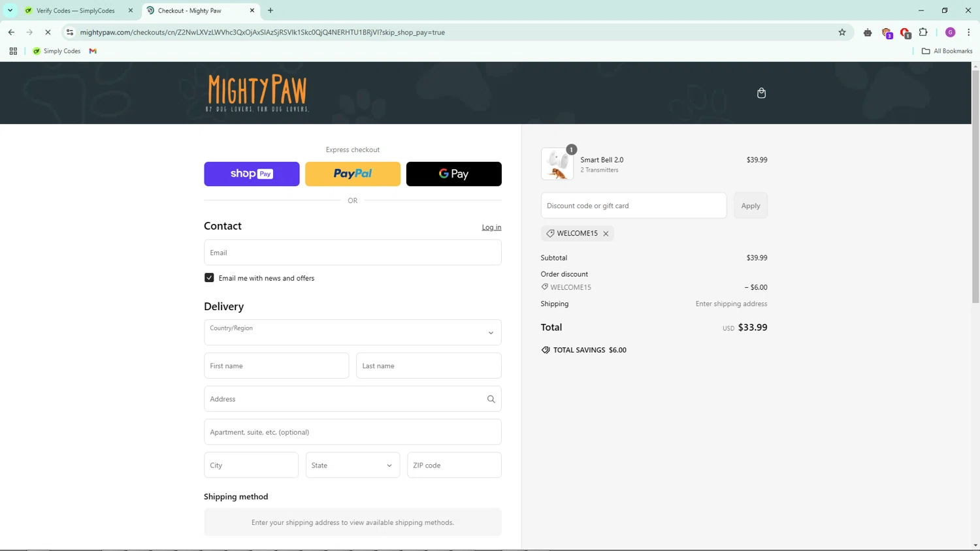Click the ZIP code field
980x551 pixels.
[x=454, y=465]
